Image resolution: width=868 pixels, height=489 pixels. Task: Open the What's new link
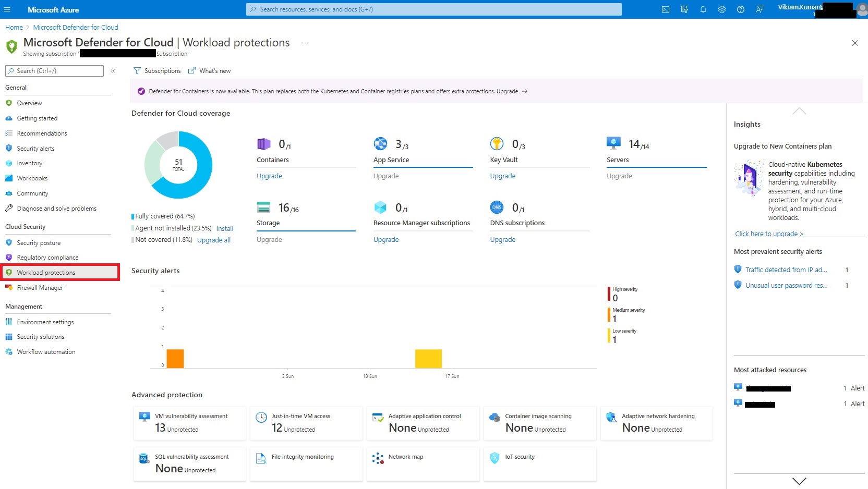click(209, 71)
